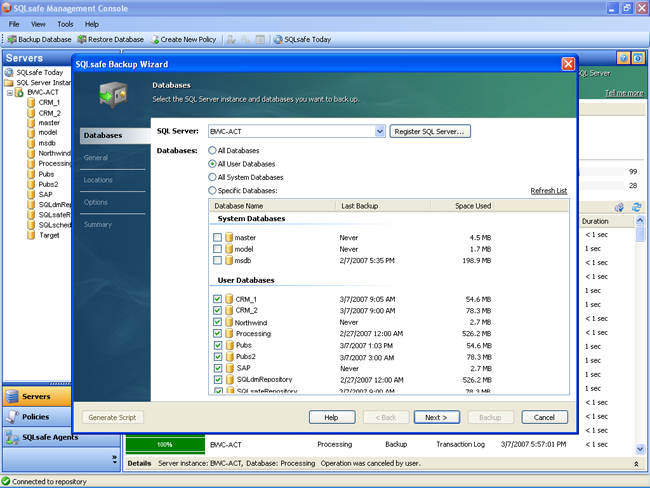Uncheck the CRM_1 database checkbox
This screenshot has height=488, width=650.
point(217,299)
